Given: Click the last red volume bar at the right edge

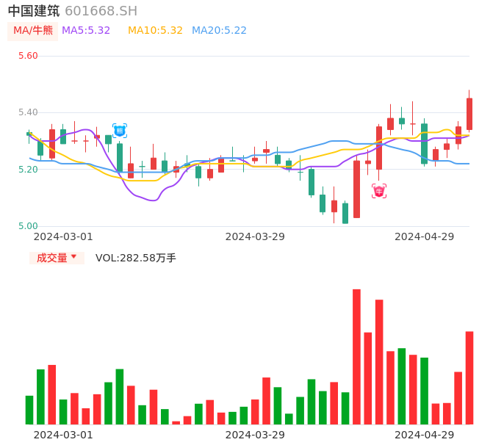Looking at the screenshot, I should [x=469, y=378].
